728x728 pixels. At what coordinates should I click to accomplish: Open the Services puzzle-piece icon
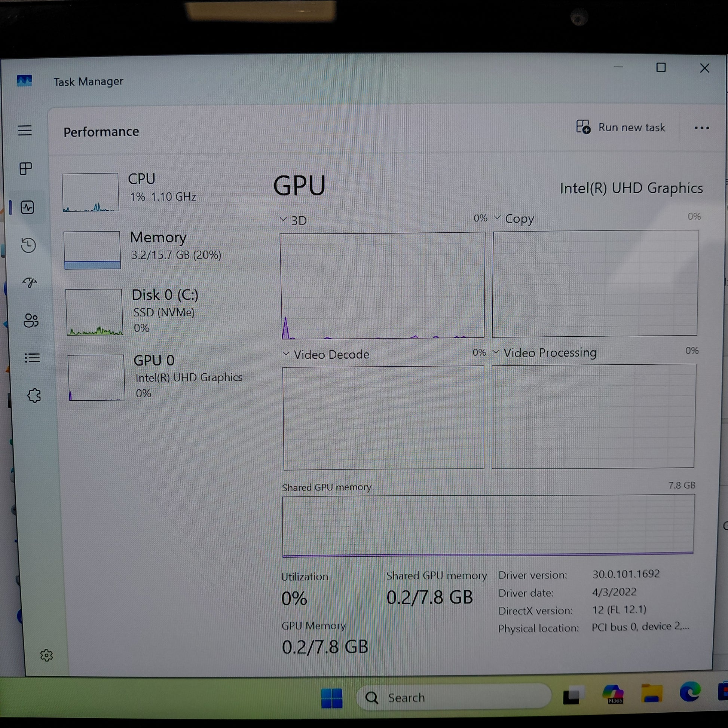34,396
